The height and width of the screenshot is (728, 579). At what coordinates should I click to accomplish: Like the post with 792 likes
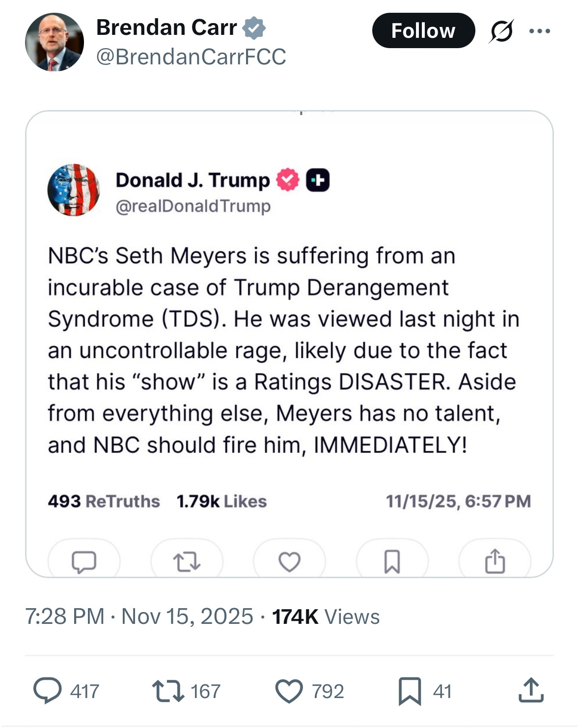(289, 690)
